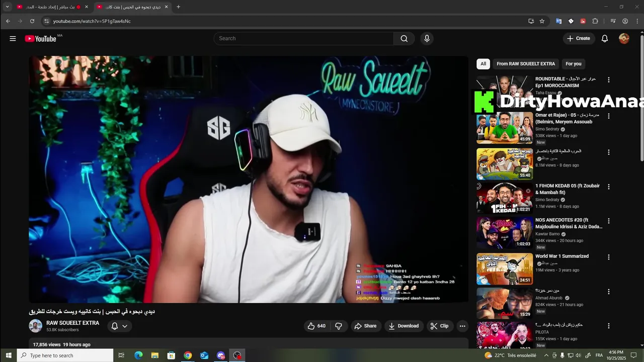The height and width of the screenshot is (362, 644).
Task: Open RAW SOUEELT EXTRA channel name link
Action: (72, 323)
